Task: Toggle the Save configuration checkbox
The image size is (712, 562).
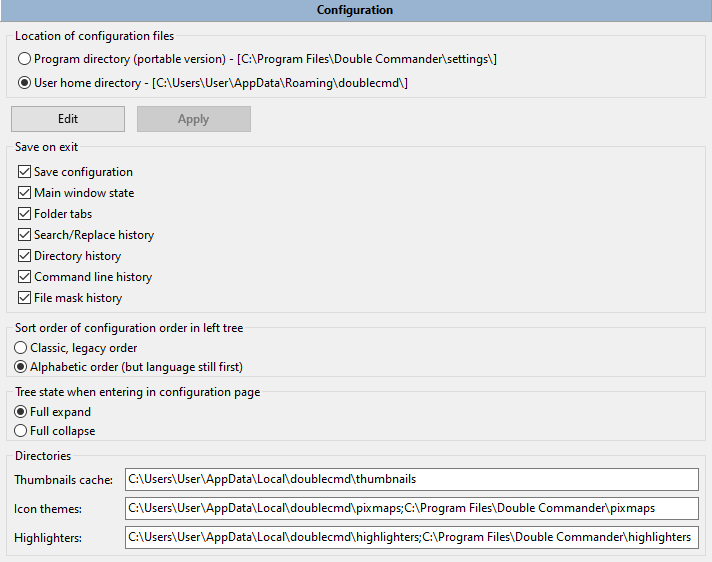Action: click(x=25, y=172)
